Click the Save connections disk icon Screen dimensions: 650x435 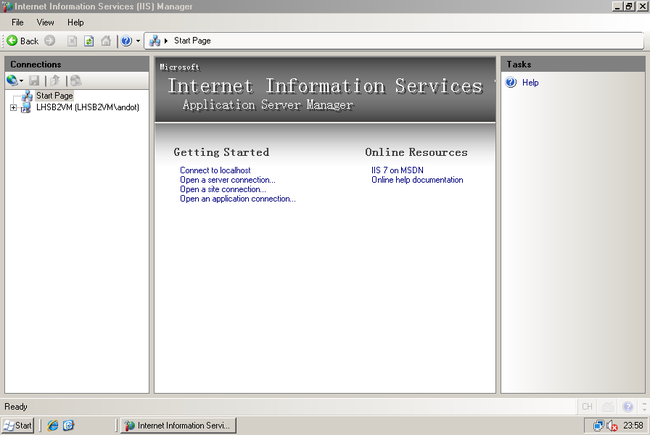(x=34, y=80)
